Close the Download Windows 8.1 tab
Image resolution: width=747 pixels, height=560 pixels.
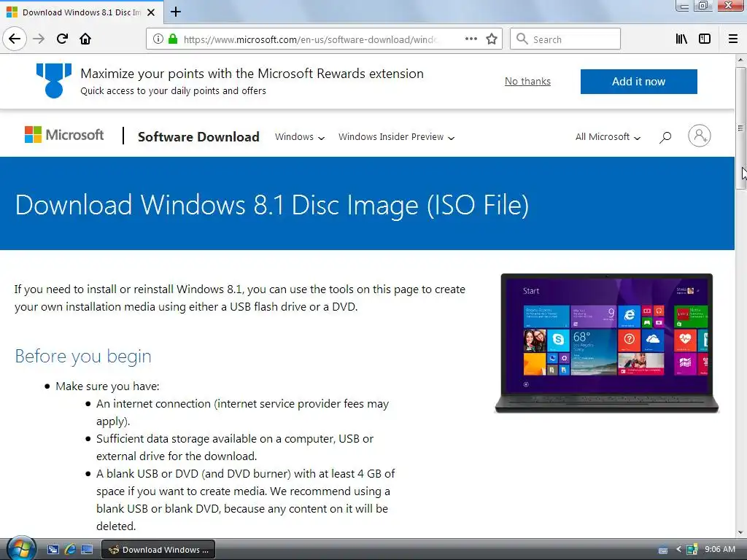(151, 12)
